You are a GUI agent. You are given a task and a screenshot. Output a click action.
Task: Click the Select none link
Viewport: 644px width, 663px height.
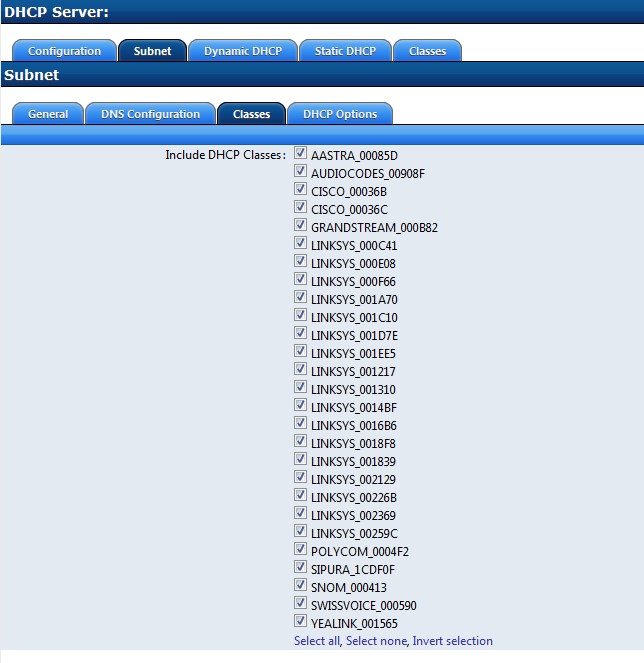376,641
